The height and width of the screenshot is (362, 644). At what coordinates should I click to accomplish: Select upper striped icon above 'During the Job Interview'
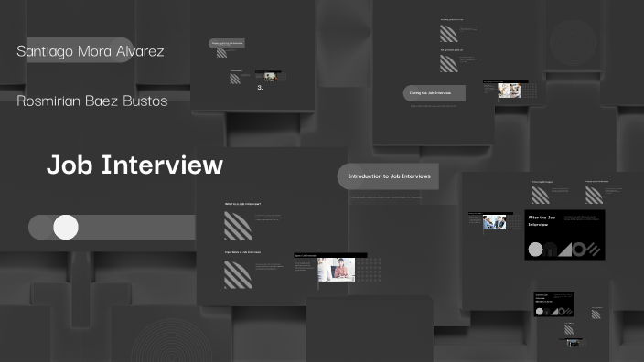click(x=449, y=34)
